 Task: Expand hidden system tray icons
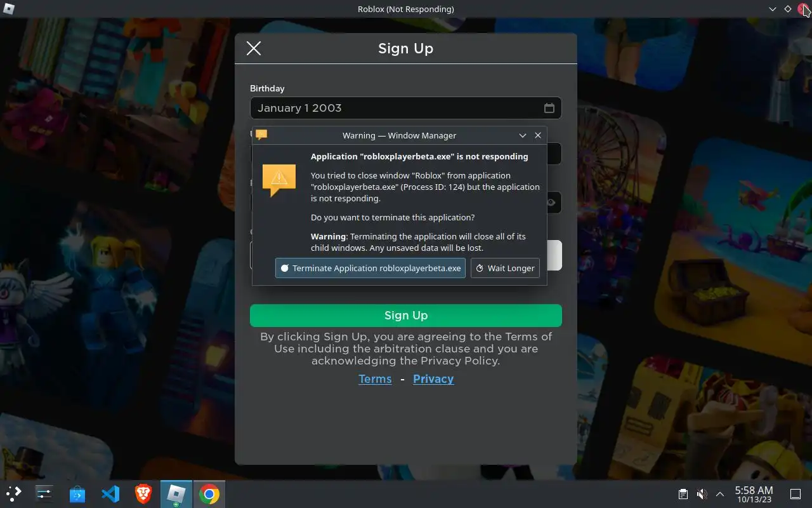720,494
